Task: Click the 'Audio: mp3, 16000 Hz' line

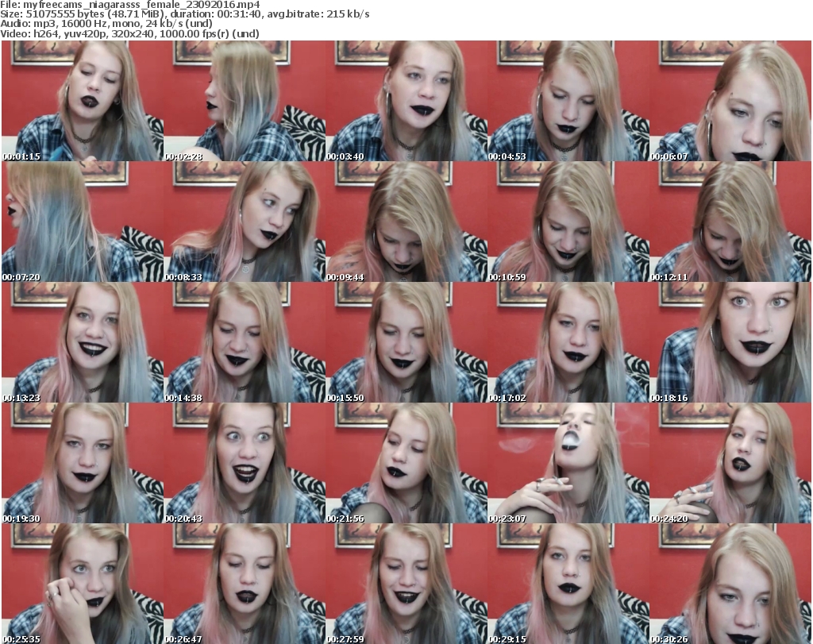Action: click(x=106, y=24)
